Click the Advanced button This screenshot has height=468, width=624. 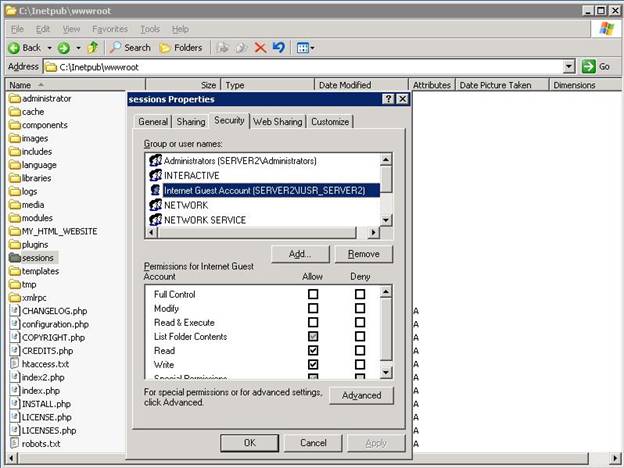pos(362,396)
